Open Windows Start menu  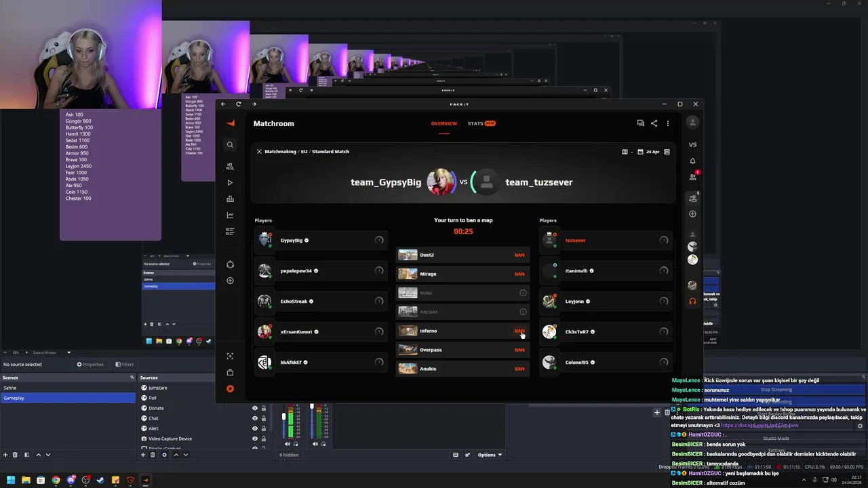pyautogui.click(x=11, y=480)
